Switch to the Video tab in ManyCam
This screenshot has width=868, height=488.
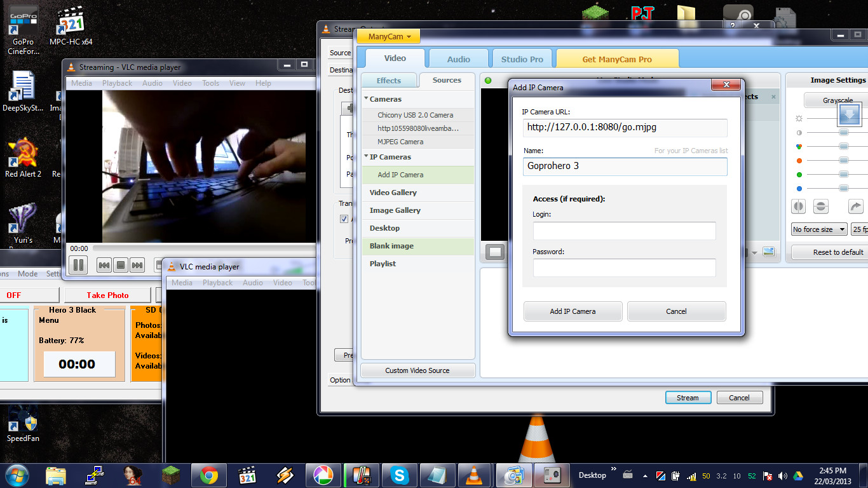(395, 58)
